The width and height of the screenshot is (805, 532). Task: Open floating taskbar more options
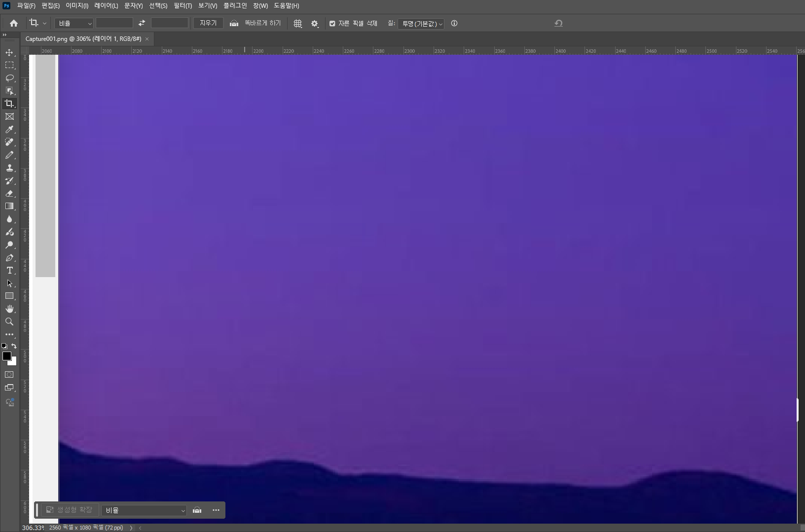(216, 510)
